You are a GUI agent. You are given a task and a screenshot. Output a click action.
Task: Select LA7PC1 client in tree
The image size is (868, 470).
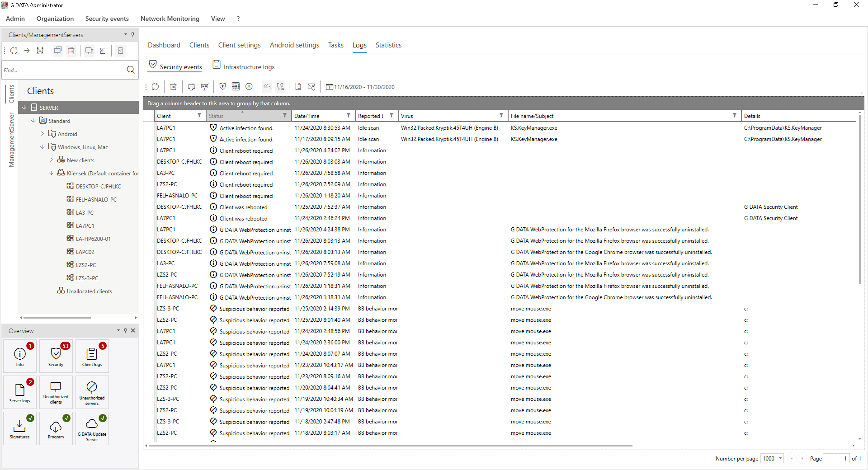tap(85, 226)
